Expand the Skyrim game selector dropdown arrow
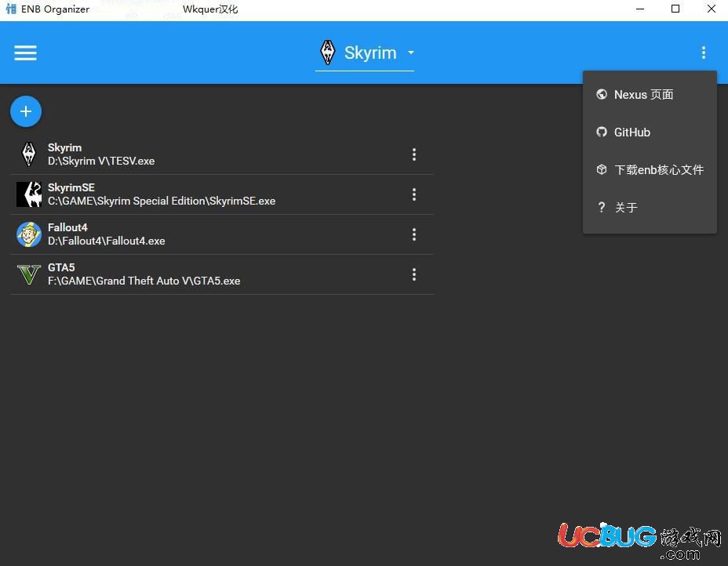 point(411,53)
